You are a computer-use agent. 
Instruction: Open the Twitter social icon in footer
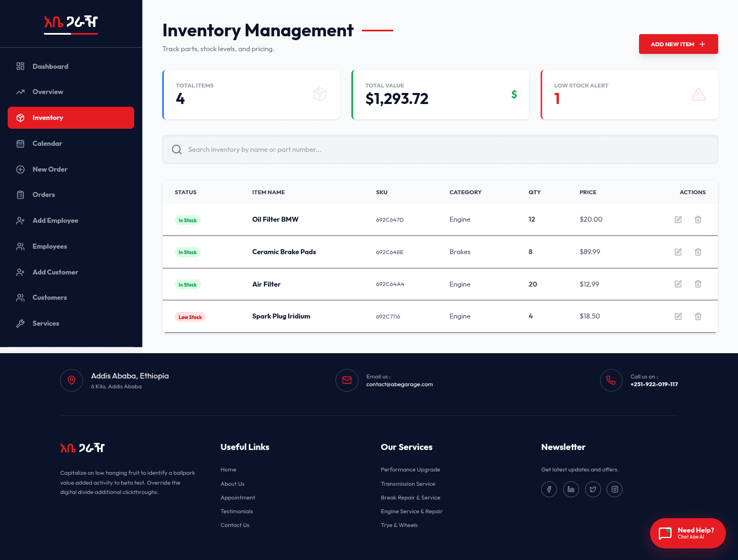pyautogui.click(x=593, y=489)
